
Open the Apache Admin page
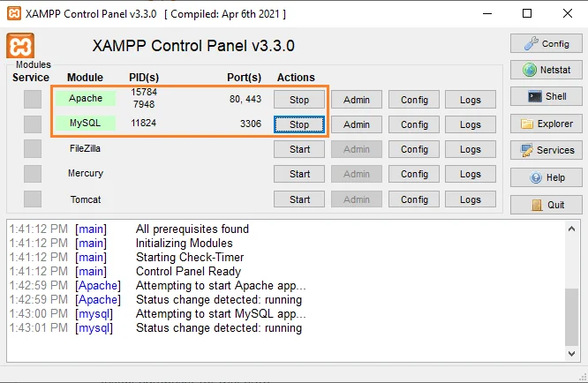coord(357,100)
